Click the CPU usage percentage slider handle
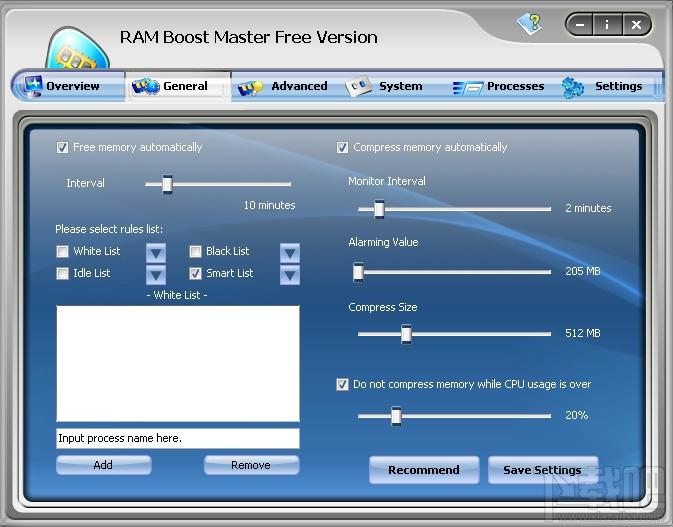This screenshot has width=673, height=527. 396,416
